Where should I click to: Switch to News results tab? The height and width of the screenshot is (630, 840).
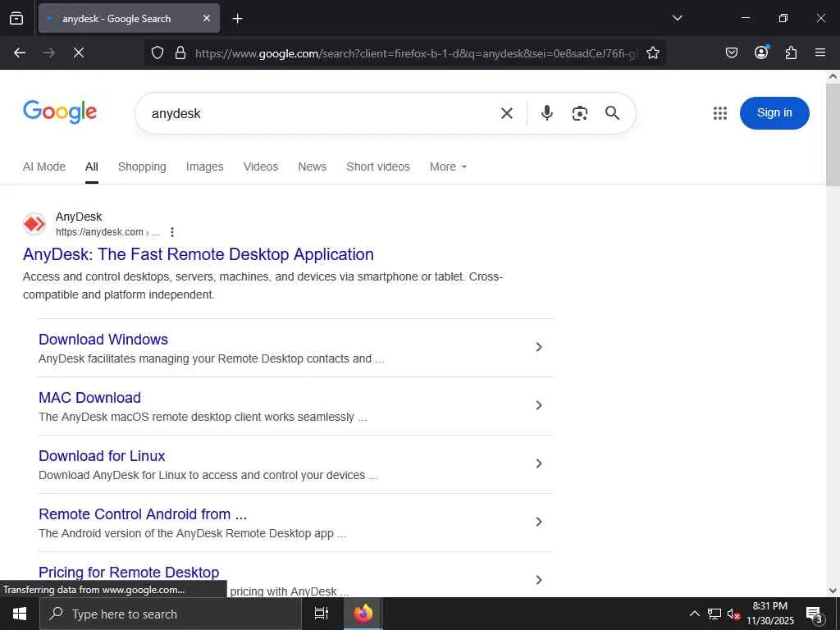313,167
